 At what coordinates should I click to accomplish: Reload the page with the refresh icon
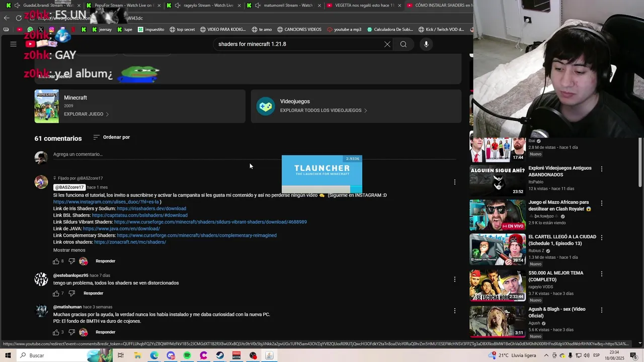19,18
